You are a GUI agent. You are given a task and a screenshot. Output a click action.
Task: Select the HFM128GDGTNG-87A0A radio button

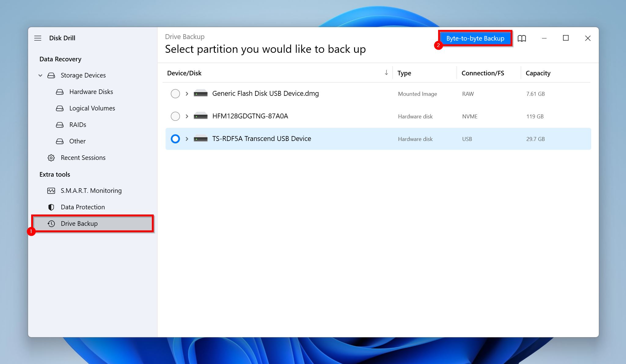(175, 116)
